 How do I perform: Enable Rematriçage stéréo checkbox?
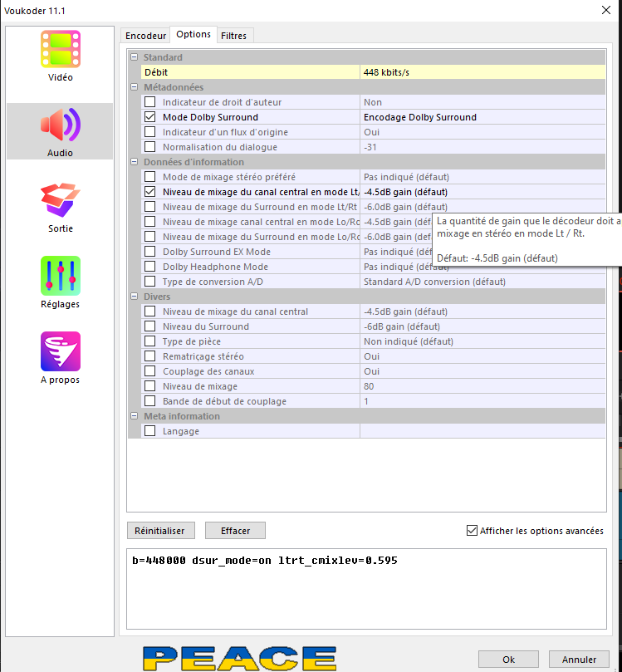pyautogui.click(x=150, y=356)
